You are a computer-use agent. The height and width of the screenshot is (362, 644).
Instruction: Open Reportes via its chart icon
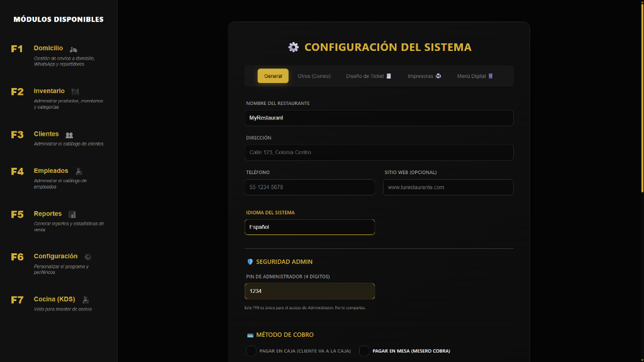pos(72,213)
